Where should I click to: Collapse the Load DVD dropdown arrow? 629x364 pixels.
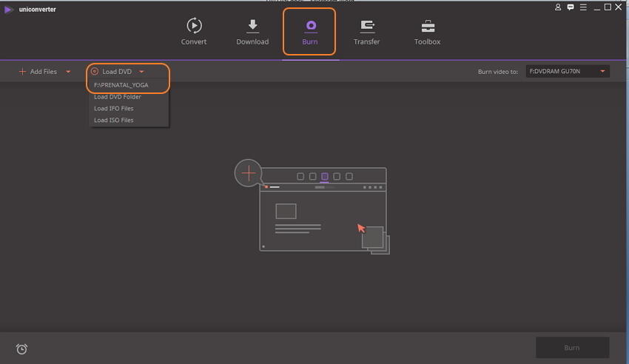tap(141, 72)
